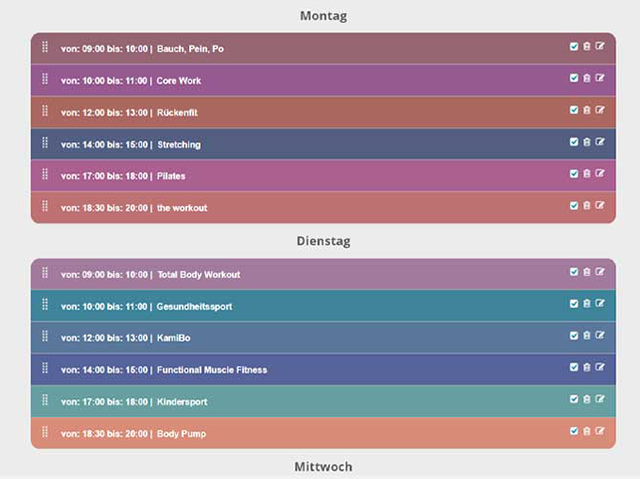Toggle checkbox for Body Pump
The image size is (640, 479).
click(574, 431)
